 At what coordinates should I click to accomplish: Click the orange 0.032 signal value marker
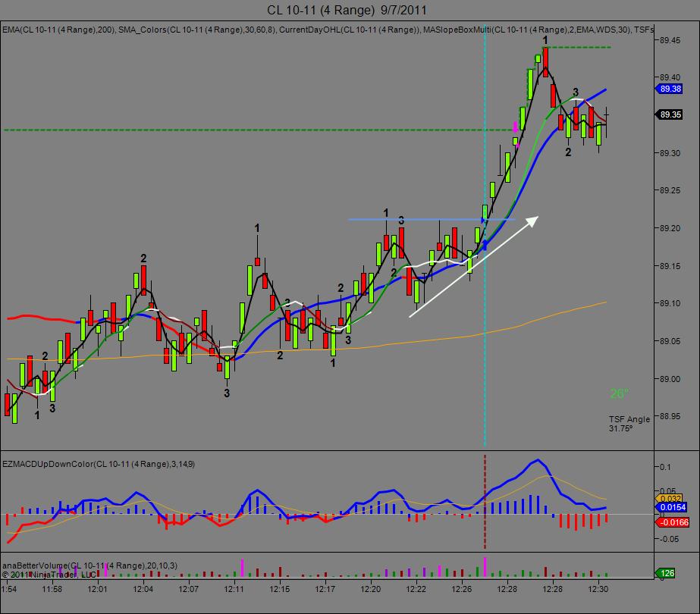[x=668, y=499]
